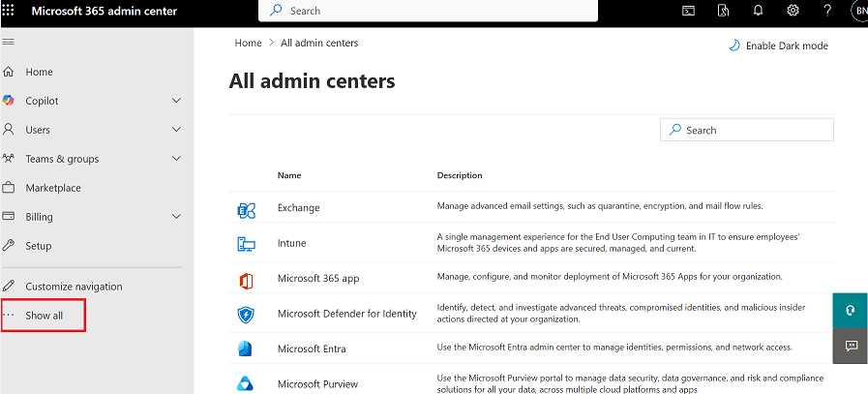Image resolution: width=868 pixels, height=394 pixels.
Task: Click the Microsoft 365 admin center title
Action: (105, 11)
